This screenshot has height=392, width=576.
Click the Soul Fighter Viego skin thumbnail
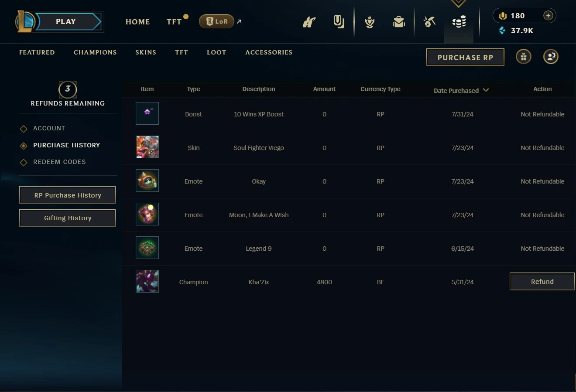pyautogui.click(x=147, y=147)
